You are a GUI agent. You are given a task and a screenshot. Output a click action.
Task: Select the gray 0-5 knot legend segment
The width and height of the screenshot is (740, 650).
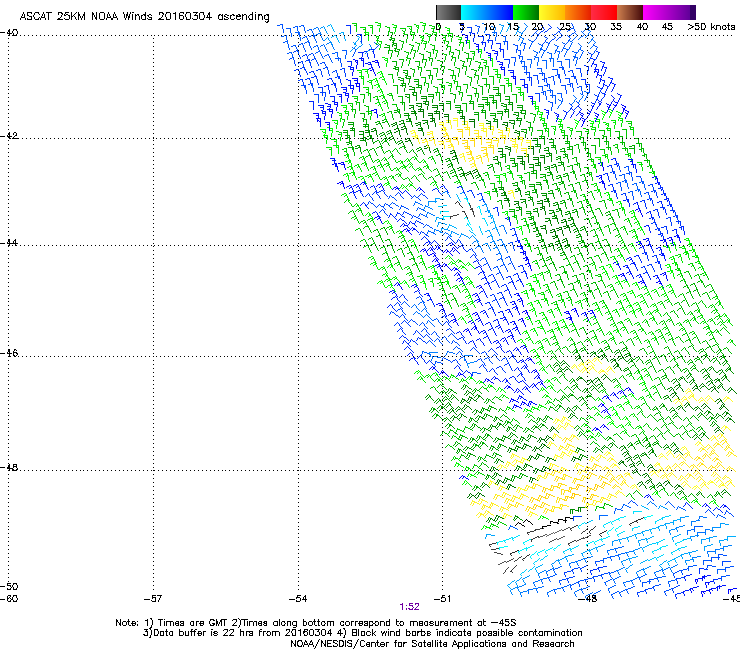[448, 12]
